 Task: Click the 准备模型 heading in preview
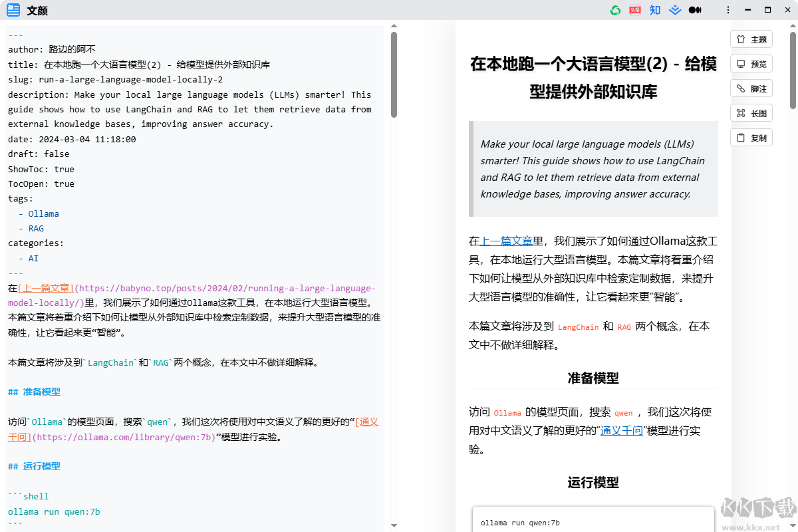coord(593,378)
